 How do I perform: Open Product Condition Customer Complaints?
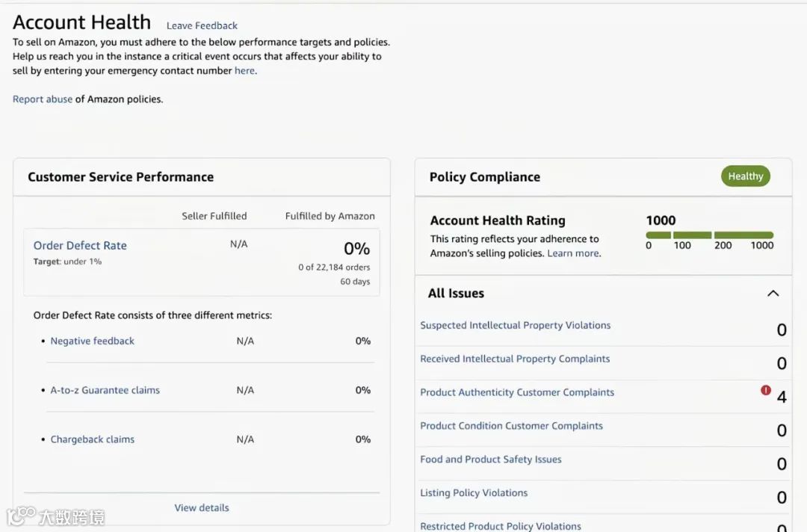point(511,426)
